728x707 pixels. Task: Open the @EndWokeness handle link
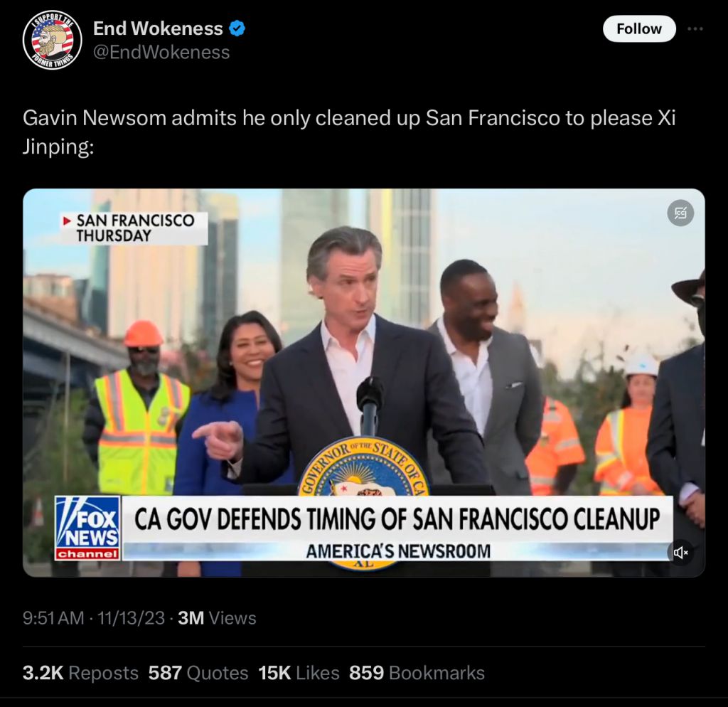[161, 52]
